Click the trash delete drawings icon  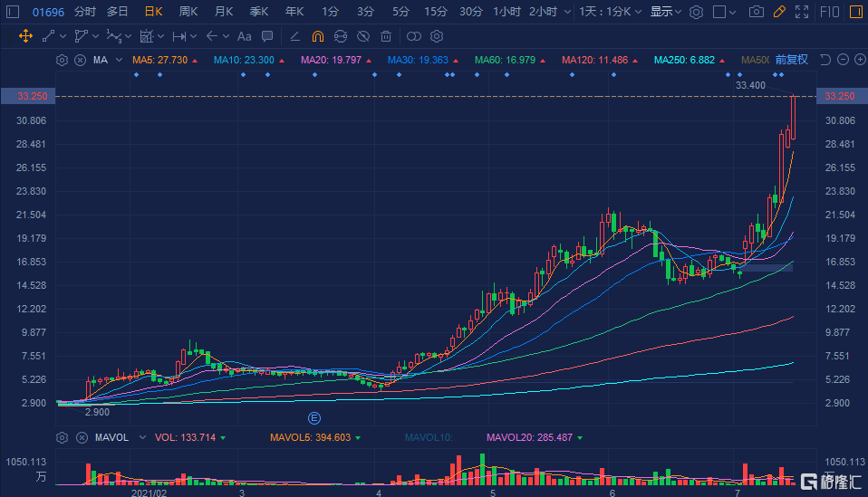coord(386,36)
